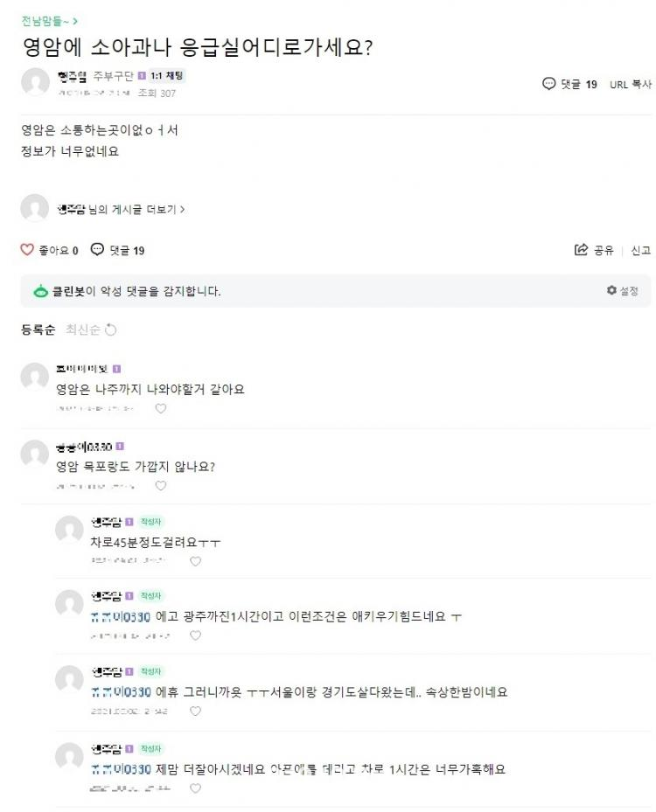The height and width of the screenshot is (812, 656).
Task: Click the comment bubble icon in the header
Action: click(549, 84)
